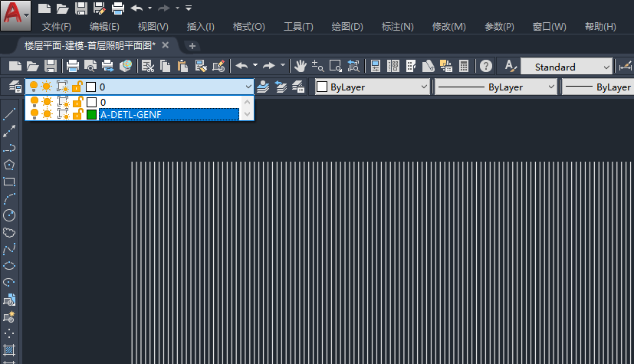Click the Layer Previous icon
The width and height of the screenshot is (634, 364).
click(281, 87)
